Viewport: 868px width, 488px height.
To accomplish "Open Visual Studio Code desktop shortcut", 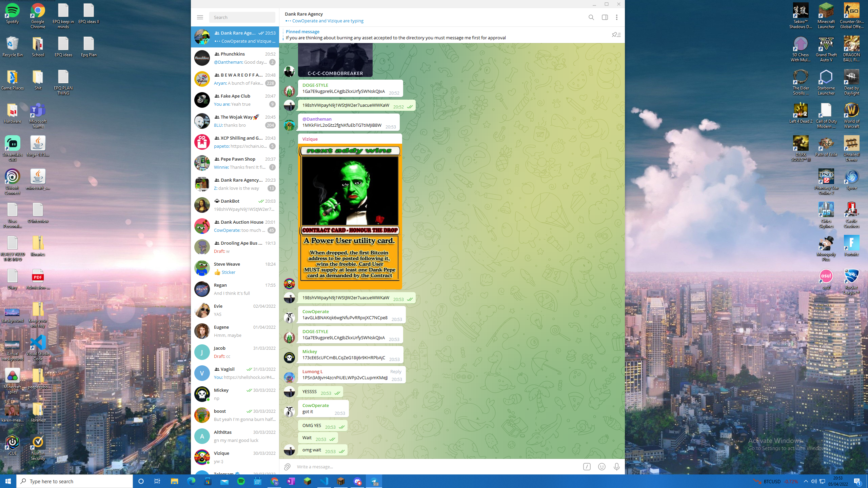I will [x=38, y=348].
